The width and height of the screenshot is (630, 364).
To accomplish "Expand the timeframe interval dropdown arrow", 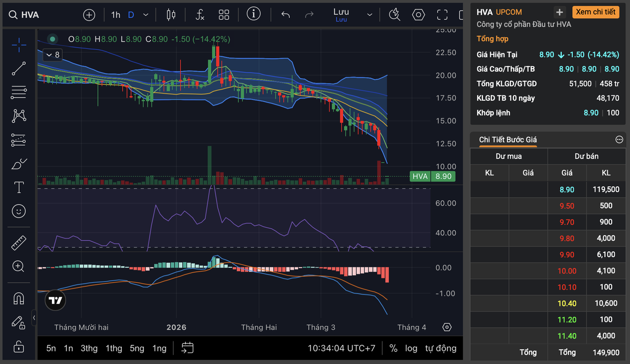I will [x=146, y=15].
